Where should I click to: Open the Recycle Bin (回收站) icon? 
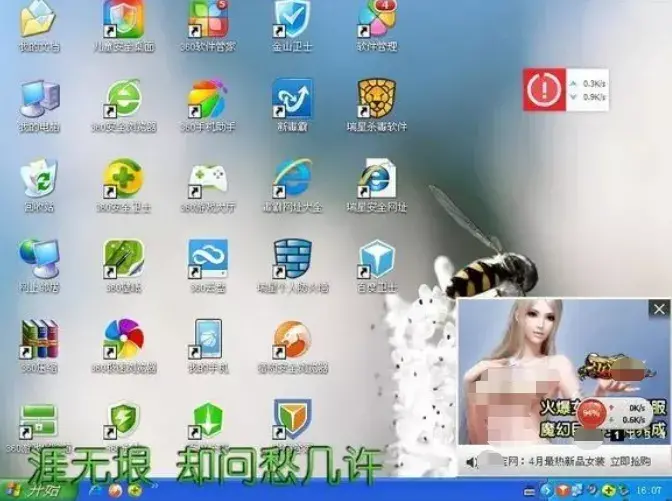click(x=38, y=180)
